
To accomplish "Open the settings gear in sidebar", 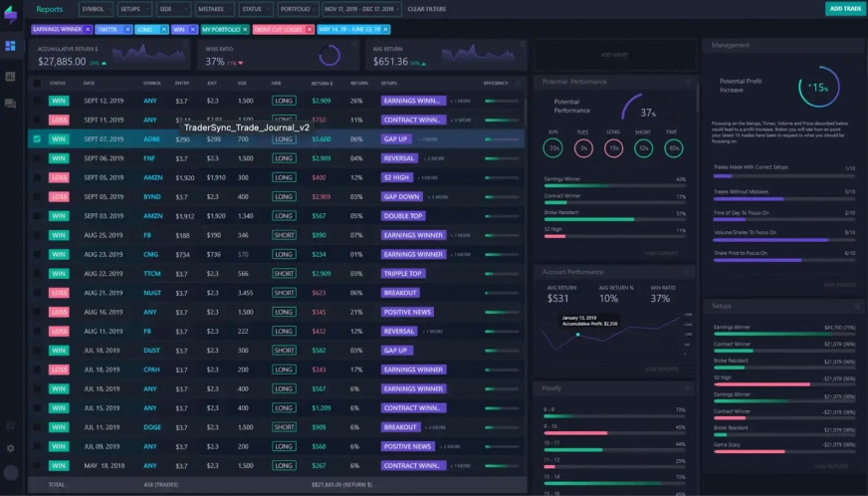I will click(x=10, y=448).
